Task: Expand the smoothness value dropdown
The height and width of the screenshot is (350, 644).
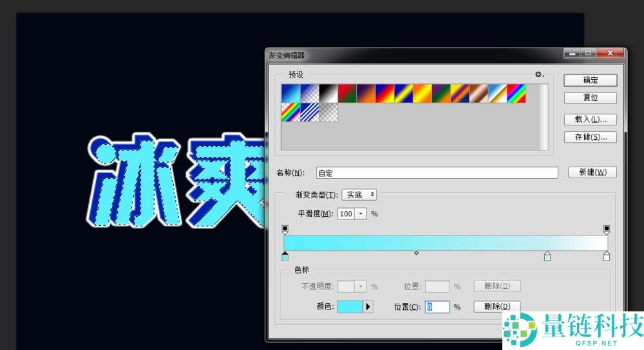Action: [361, 214]
